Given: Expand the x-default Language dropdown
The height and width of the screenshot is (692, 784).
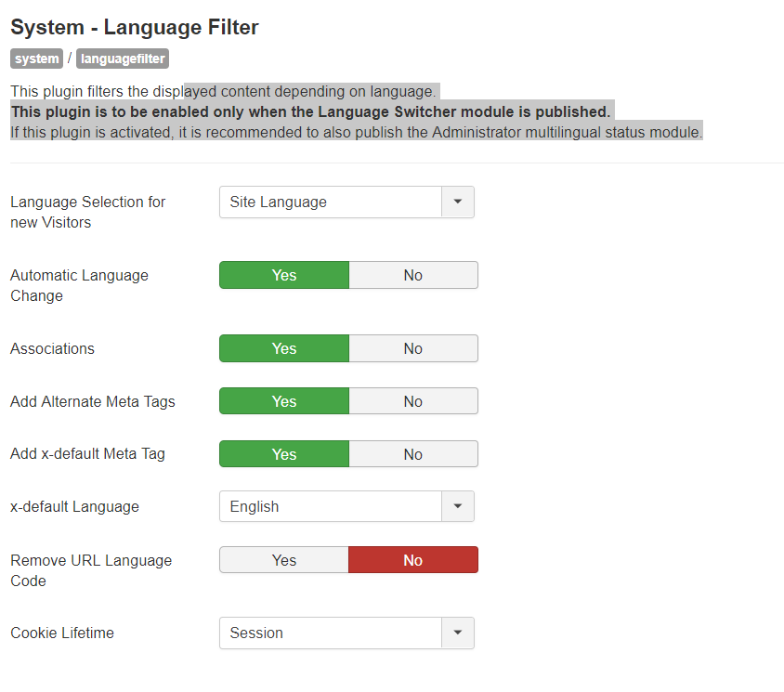Looking at the screenshot, I should tap(457, 506).
